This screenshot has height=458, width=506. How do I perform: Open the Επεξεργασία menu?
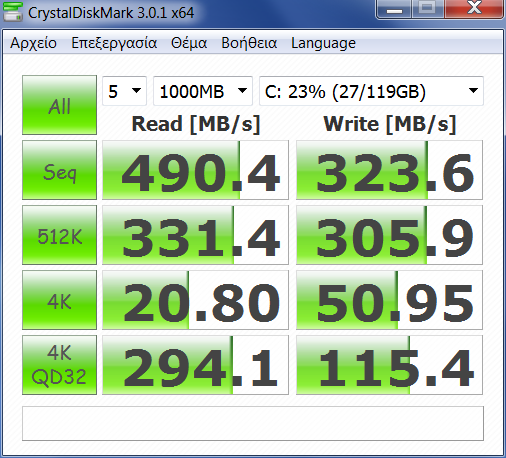pos(114,43)
